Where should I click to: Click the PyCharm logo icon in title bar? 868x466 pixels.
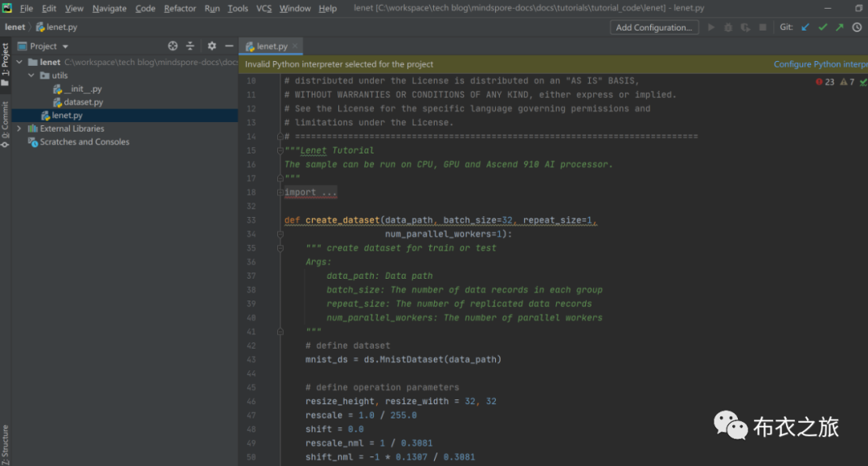pos(7,8)
